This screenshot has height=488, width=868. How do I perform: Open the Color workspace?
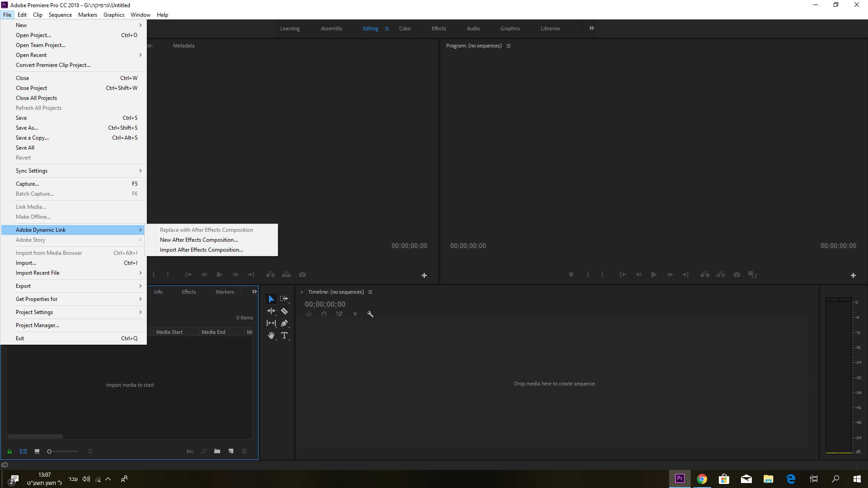pyautogui.click(x=405, y=28)
